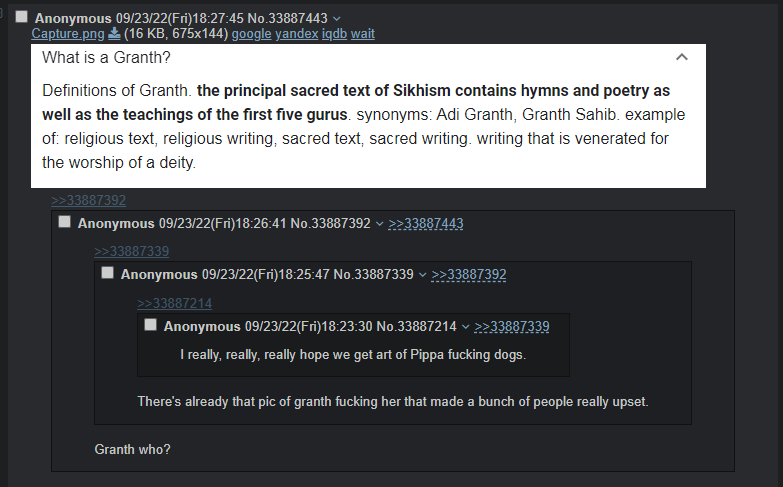783x487 pixels.
Task: Search image with yandex link
Action: tap(297, 33)
